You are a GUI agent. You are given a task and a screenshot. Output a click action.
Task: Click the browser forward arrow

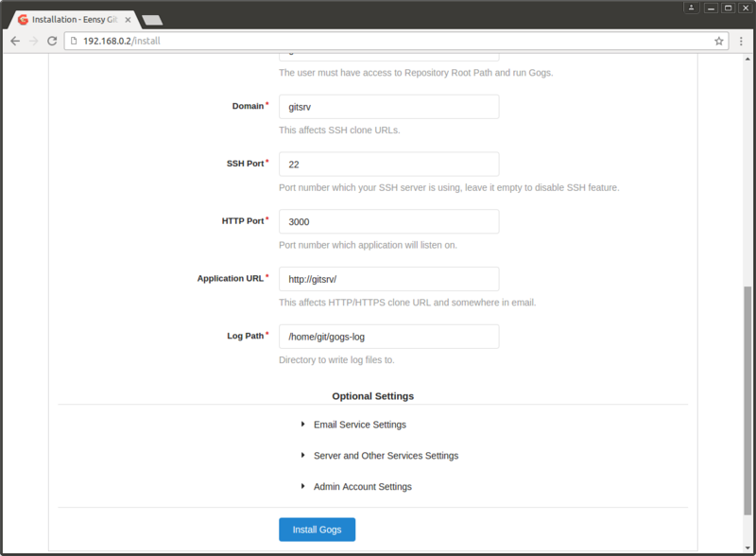coord(33,41)
